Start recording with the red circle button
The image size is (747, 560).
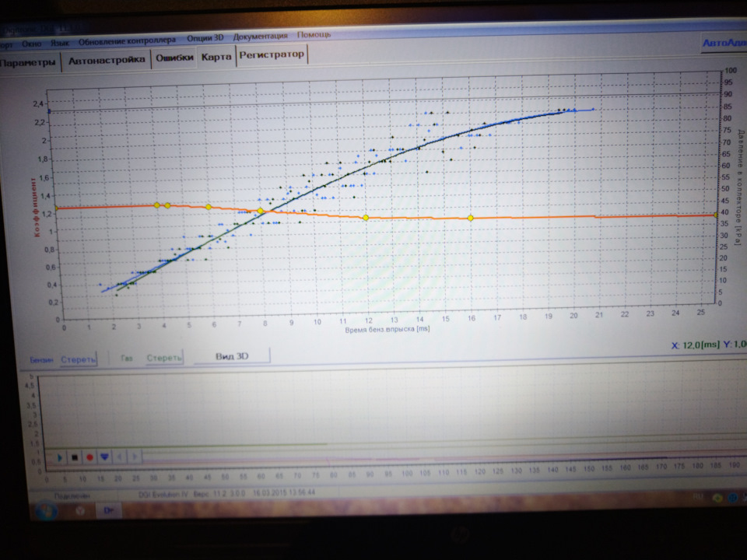(89, 457)
